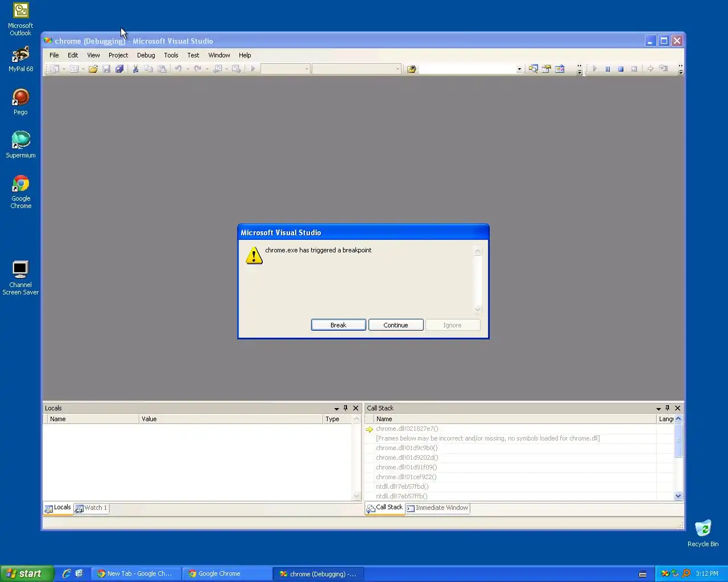Viewport: 728px width, 582px height.
Task: Click the Redo arrow icon
Action: pos(197,69)
